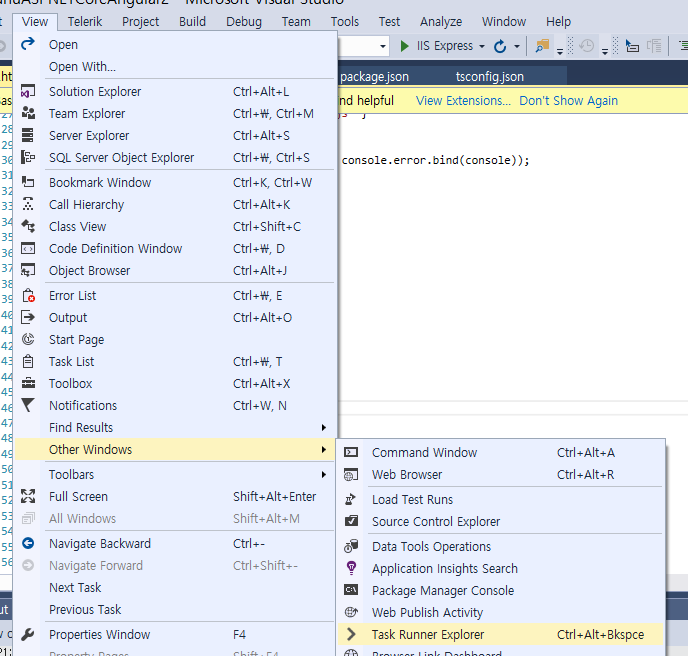Open the Analyze menu
The height and width of the screenshot is (656, 688).
pos(441,22)
